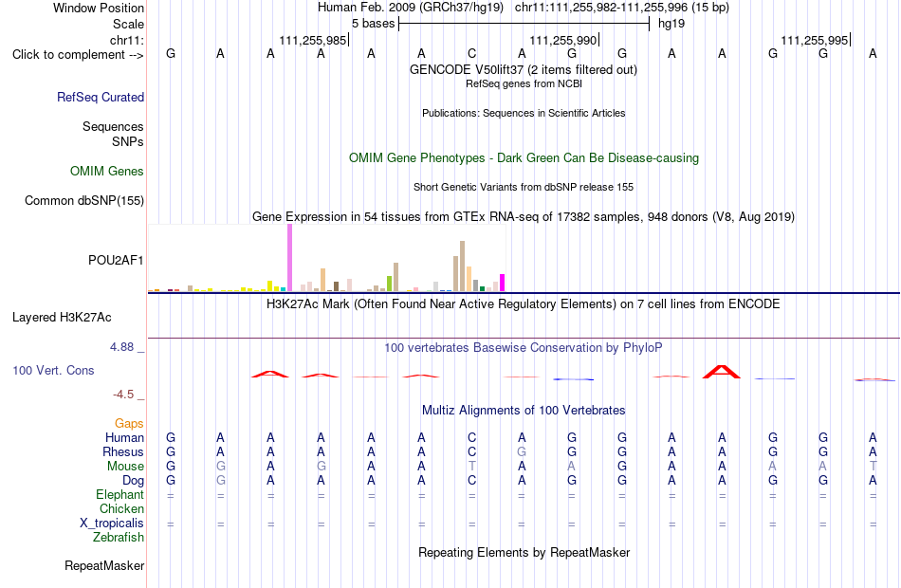This screenshot has width=901, height=588.
Task: Open the Layered H3K27Ac track label
Action: point(62,318)
